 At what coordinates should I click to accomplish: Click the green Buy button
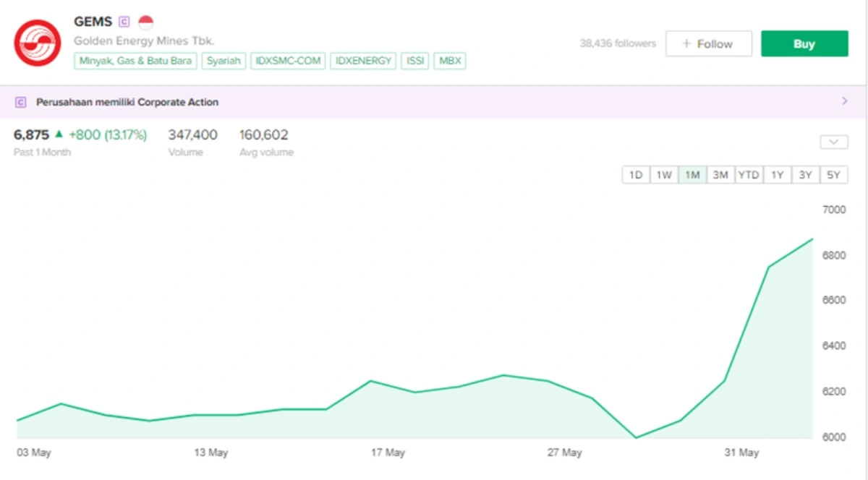pos(804,43)
